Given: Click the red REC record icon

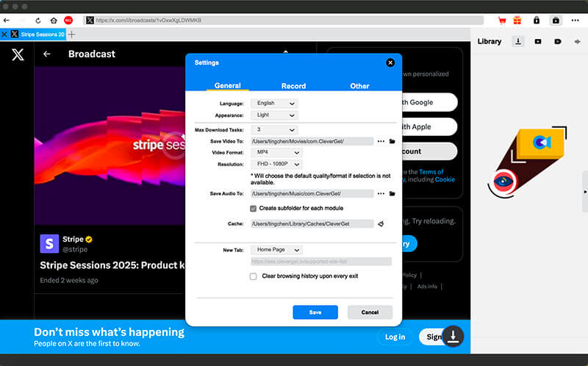Looking at the screenshot, I should (x=68, y=21).
